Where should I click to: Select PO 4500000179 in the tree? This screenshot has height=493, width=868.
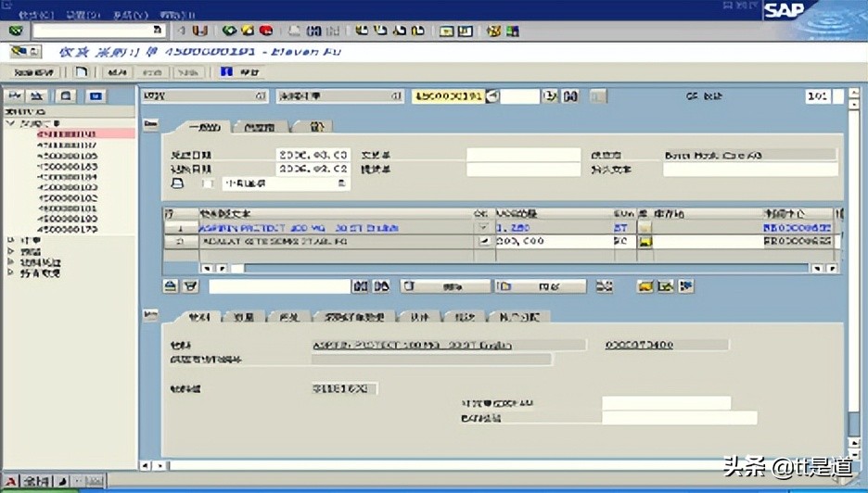[67, 229]
